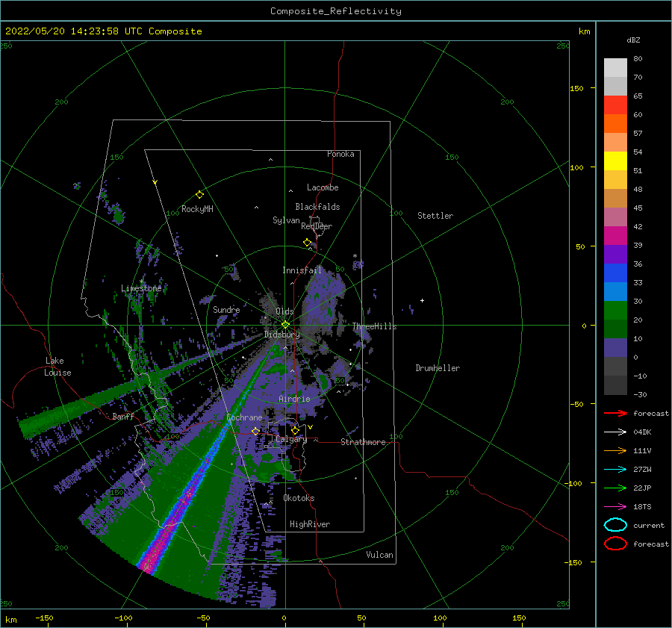672x628 pixels.
Task: Click the yellow diamond marker above Calgary
Action: coord(295,430)
